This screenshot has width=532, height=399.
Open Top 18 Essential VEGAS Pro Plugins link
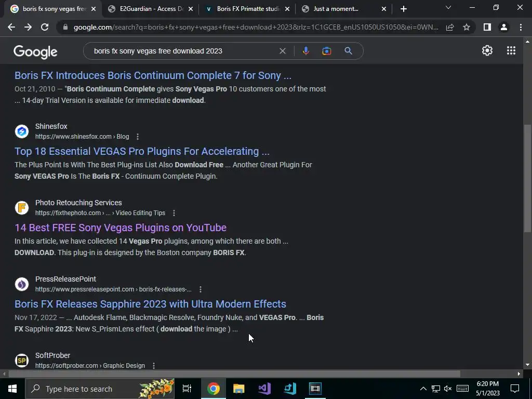pos(142,151)
